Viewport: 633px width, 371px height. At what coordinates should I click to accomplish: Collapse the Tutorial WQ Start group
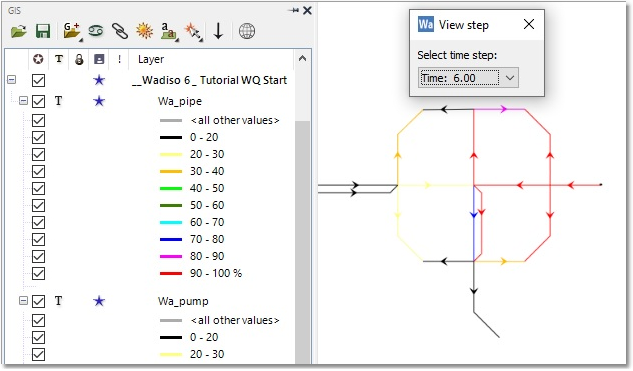(12, 80)
